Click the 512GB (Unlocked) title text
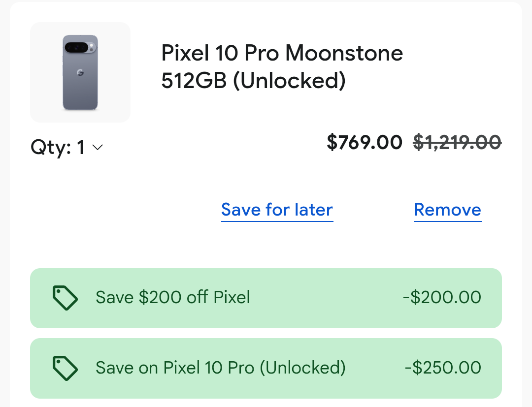The width and height of the screenshot is (532, 407). coord(253,81)
